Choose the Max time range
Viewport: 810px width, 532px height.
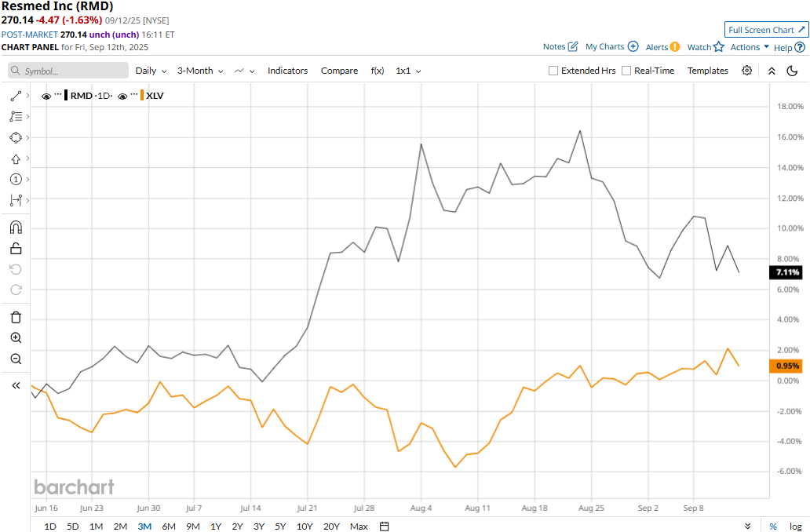(359, 527)
